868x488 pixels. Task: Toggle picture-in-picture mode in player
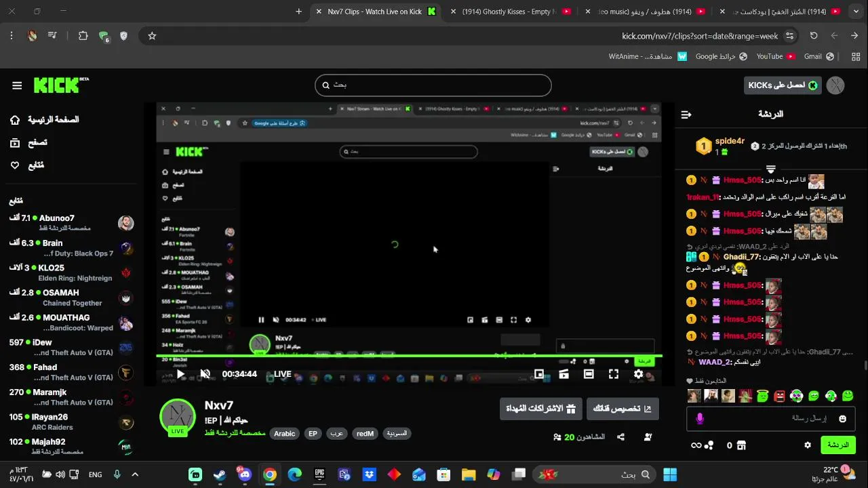539,374
